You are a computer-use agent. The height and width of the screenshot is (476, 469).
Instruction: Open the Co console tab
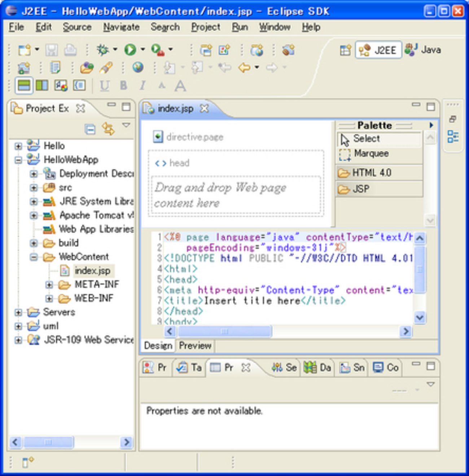[385, 368]
